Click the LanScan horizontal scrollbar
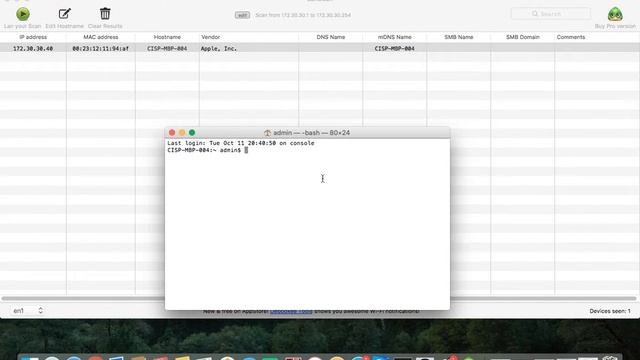This screenshot has height=360, width=640. [x=320, y=298]
